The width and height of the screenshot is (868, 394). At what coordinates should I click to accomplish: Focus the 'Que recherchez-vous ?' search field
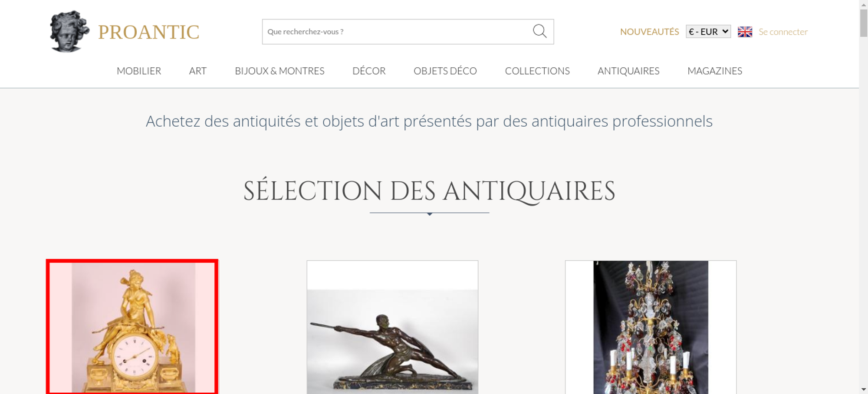pos(397,32)
